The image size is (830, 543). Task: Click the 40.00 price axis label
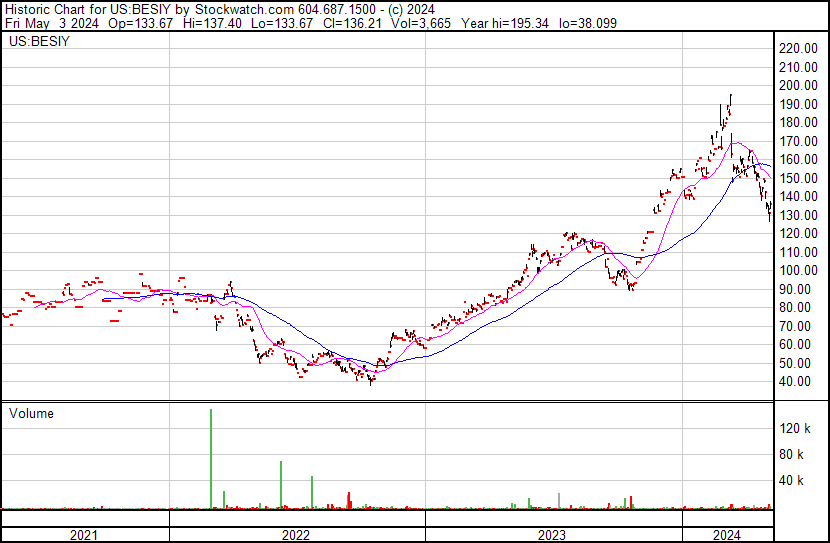tap(797, 381)
